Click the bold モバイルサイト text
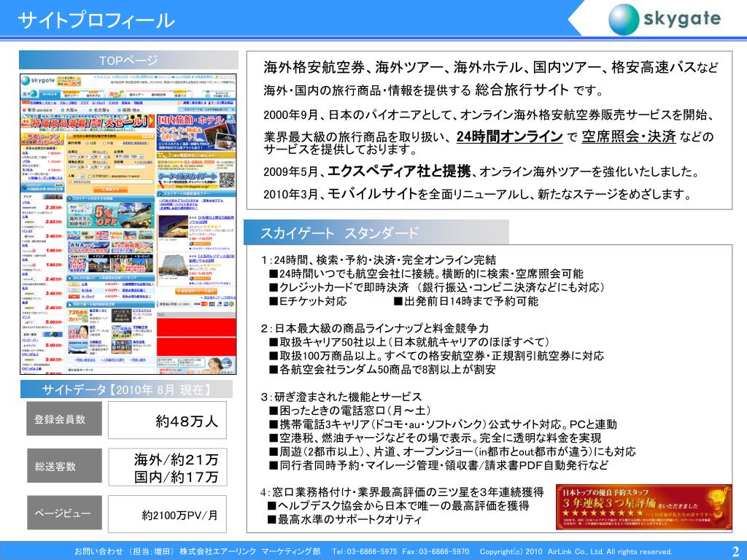This screenshot has width=747, height=560. click(x=373, y=193)
